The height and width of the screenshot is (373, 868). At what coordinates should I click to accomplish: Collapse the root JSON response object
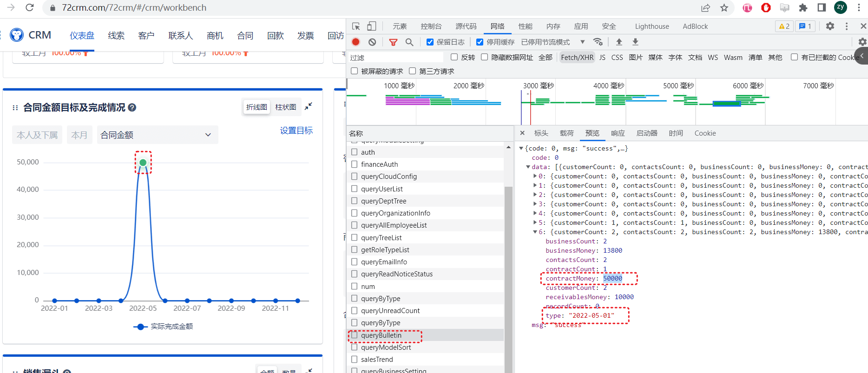point(521,148)
